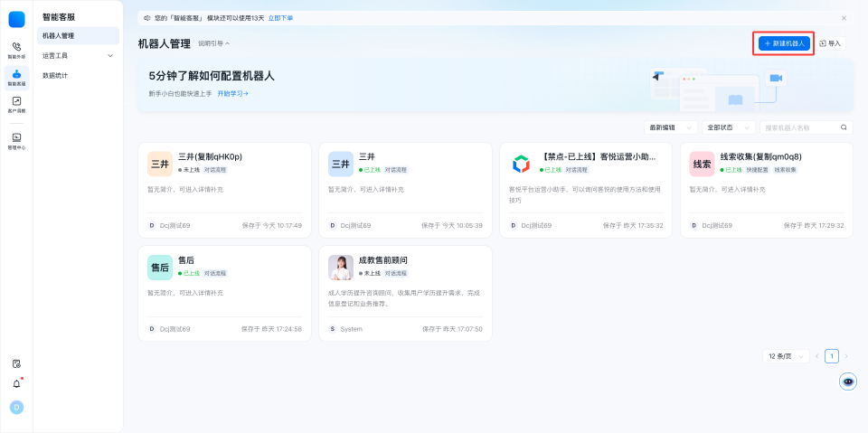This screenshot has height=433, width=868.
Task: Click the 新建机器人 button
Action: pyautogui.click(x=784, y=43)
